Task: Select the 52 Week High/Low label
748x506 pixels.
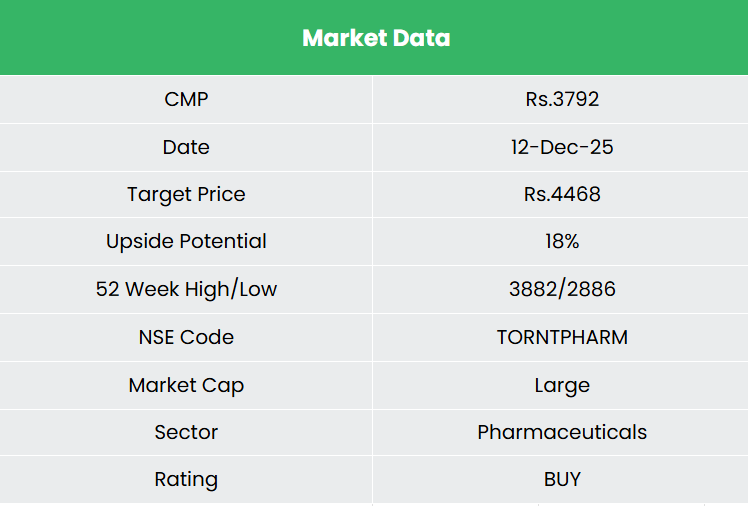Action: point(186,289)
